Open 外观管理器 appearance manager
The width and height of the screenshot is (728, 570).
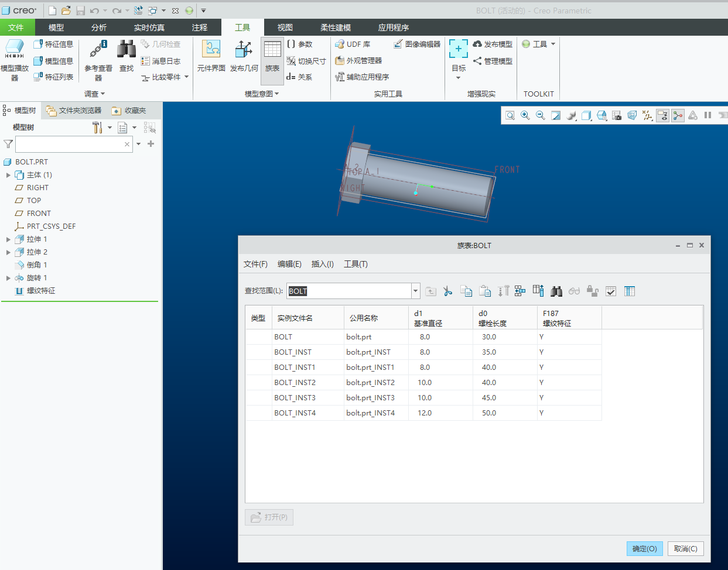coord(358,60)
